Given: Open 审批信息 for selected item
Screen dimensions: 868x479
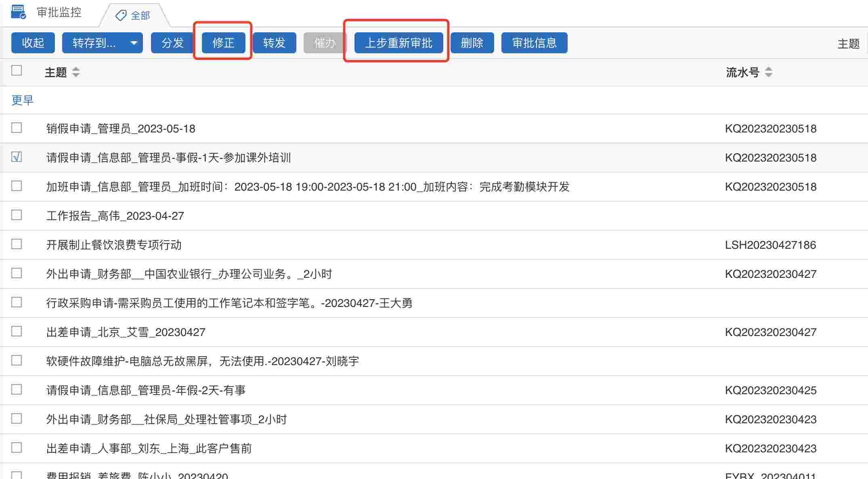Looking at the screenshot, I should (x=534, y=43).
